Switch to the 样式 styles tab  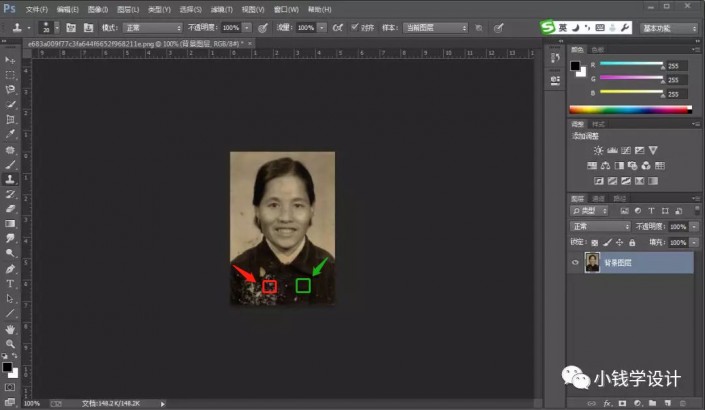coord(598,124)
